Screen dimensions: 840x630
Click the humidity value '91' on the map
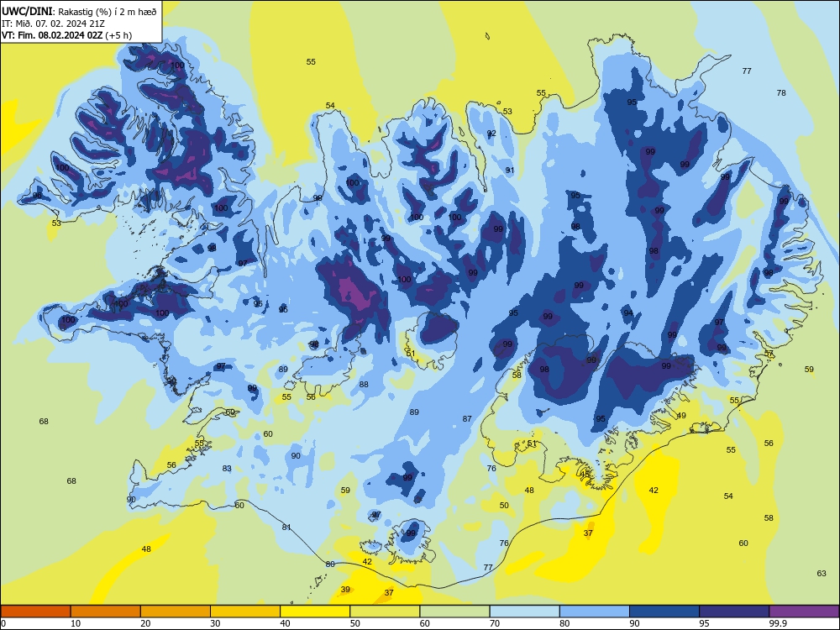click(x=510, y=171)
